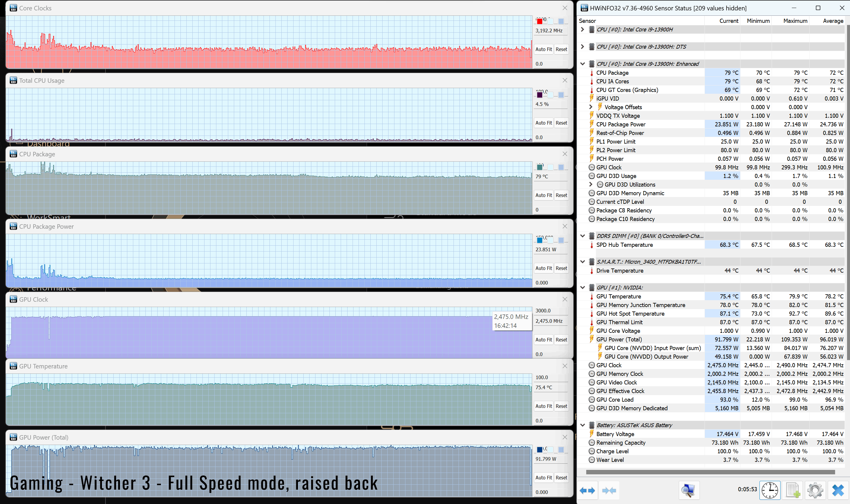Click the lightning icon beside Battery Voltage

[591, 434]
